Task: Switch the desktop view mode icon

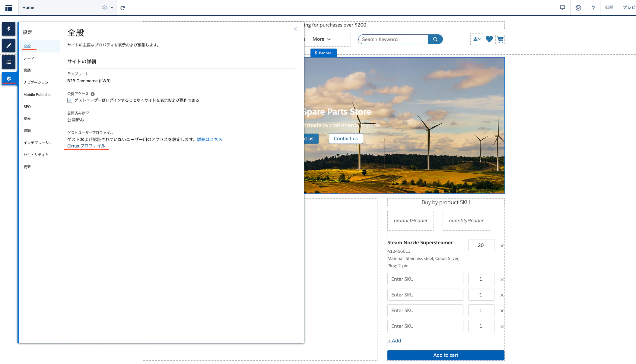Action: click(x=562, y=8)
